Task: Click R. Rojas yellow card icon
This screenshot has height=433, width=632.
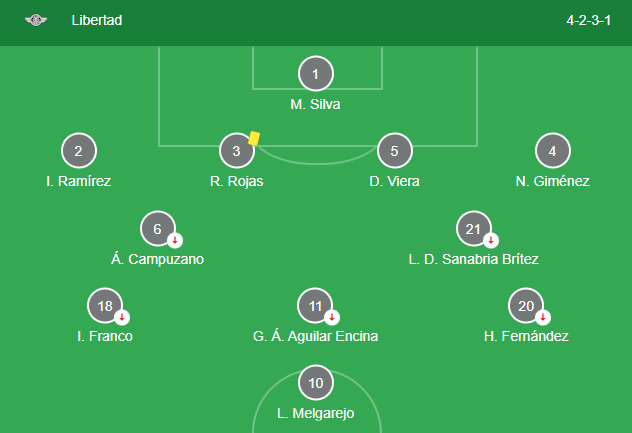Action: pos(254,138)
